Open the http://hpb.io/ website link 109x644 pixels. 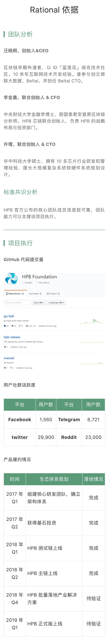(x=44, y=283)
